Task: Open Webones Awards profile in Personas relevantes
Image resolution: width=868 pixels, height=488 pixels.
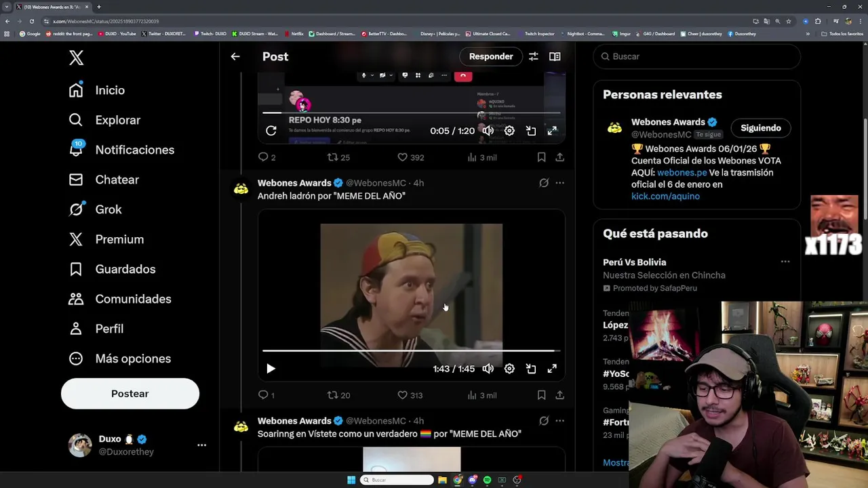Action: click(x=668, y=122)
